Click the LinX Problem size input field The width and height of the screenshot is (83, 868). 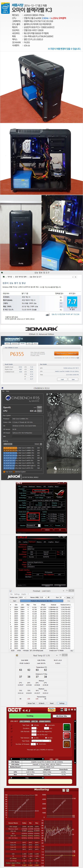pyautogui.click(x=22, y=597)
